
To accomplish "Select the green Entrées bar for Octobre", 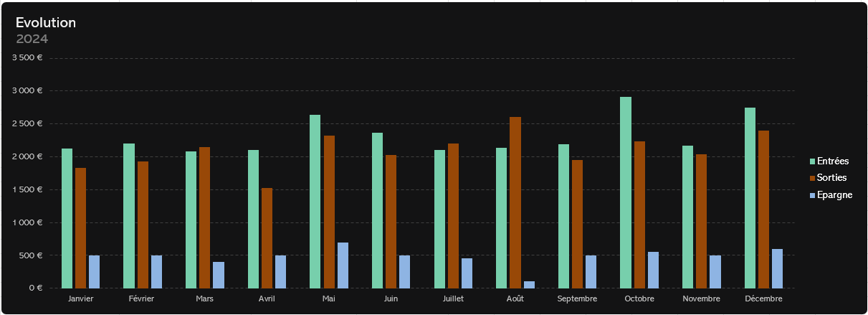I will tap(626, 192).
